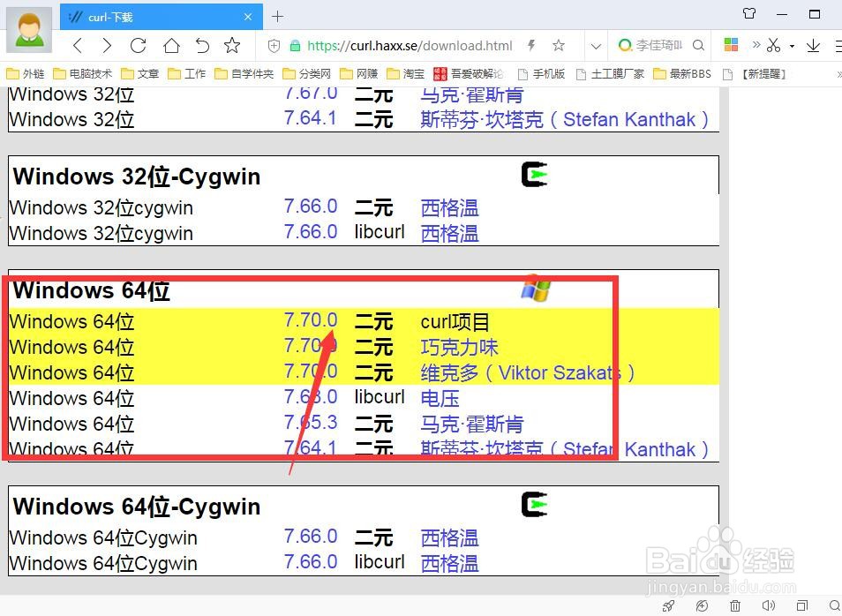Open the skin changer shirt icon

pos(749,13)
